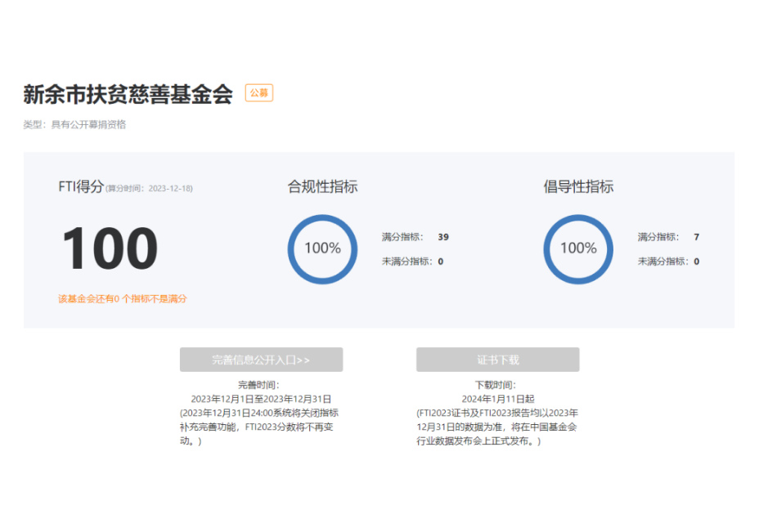Click the FTI2023 certificate note in parentheses
The image size is (768, 532).
[x=497, y=427]
